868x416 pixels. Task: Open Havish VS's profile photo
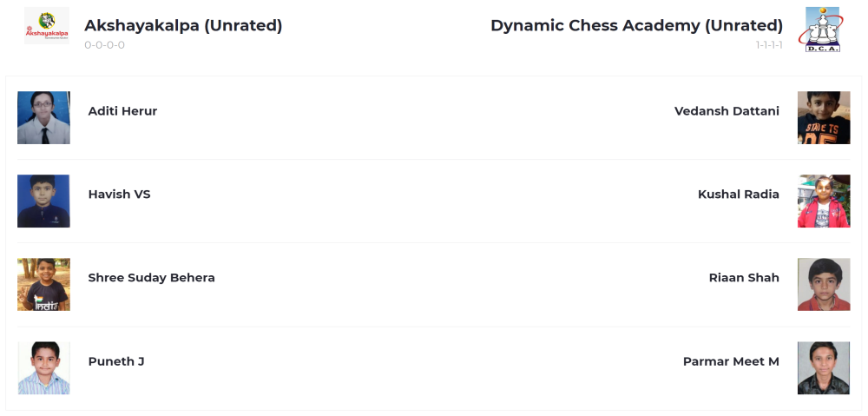click(x=43, y=201)
